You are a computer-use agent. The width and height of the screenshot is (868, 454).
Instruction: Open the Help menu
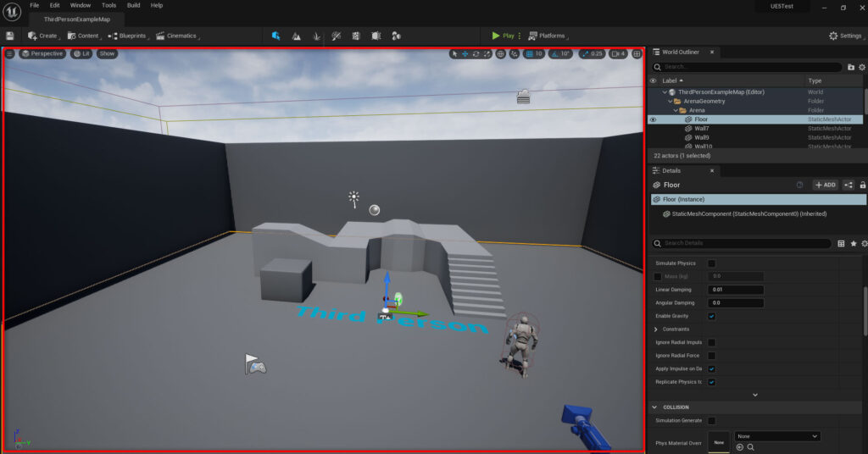point(157,6)
